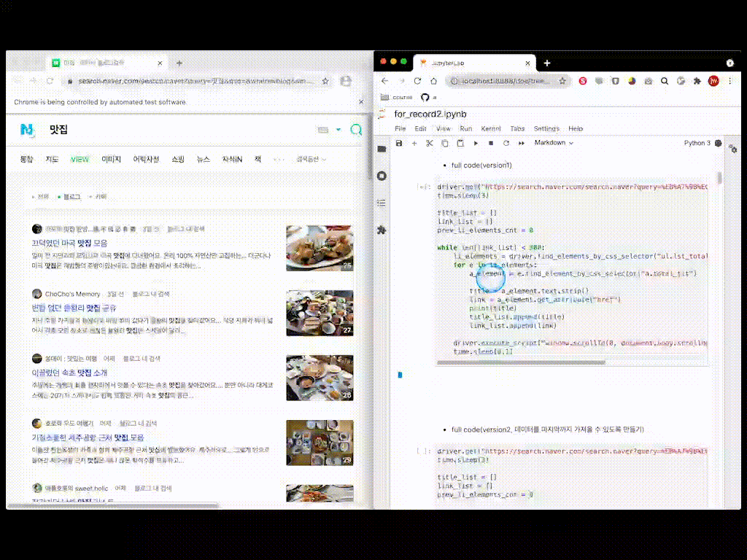Screen dimensions: 747x560
Task: Open the extension manager puzzle sidebar icon
Action: click(382, 230)
